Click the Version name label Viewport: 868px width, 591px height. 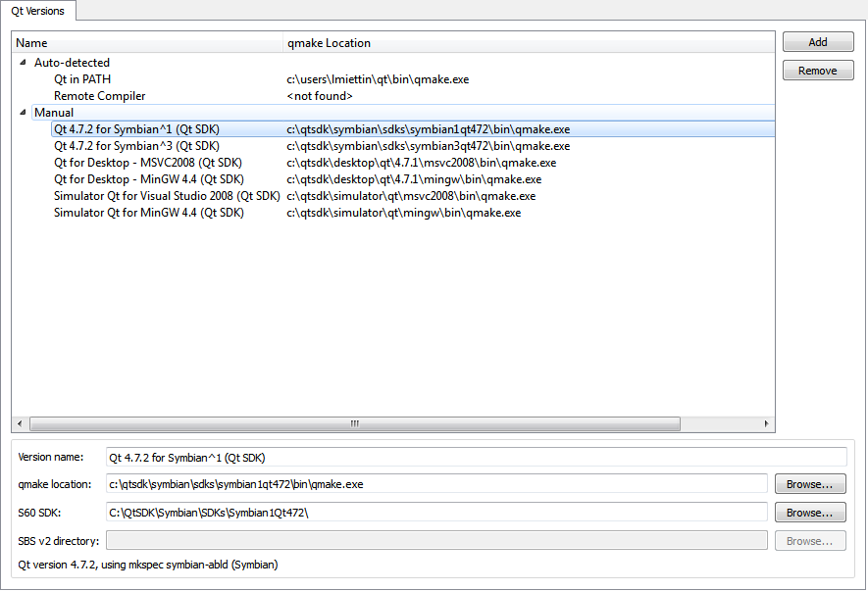(x=50, y=457)
